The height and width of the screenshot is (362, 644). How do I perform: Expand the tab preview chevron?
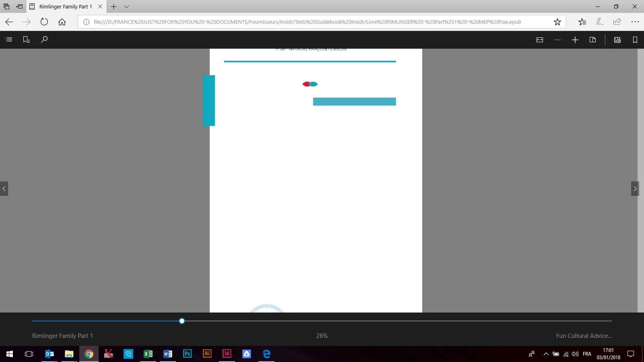tap(126, 6)
